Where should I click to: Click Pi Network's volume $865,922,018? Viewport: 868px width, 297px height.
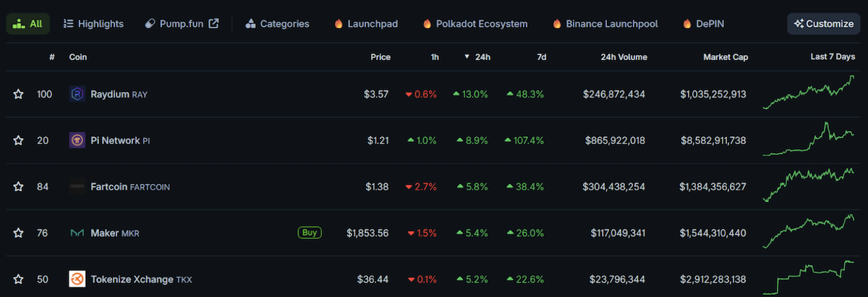(616, 141)
